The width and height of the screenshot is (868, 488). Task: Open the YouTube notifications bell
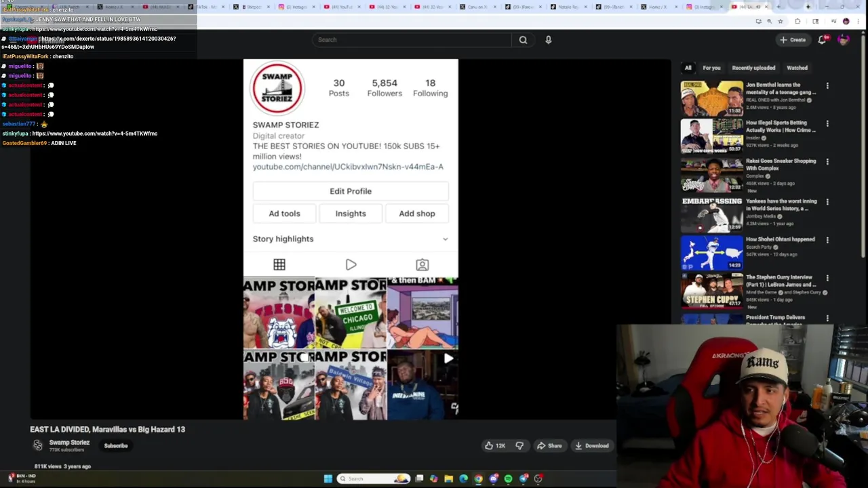822,40
